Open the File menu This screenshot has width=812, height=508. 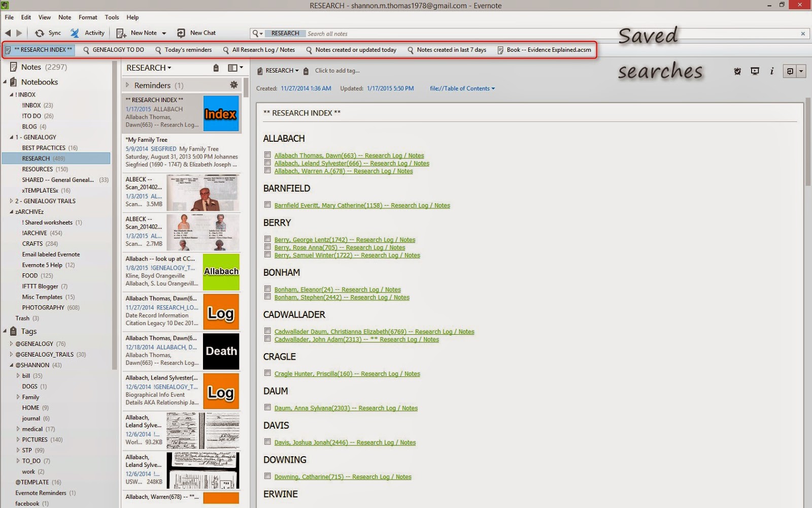click(9, 17)
